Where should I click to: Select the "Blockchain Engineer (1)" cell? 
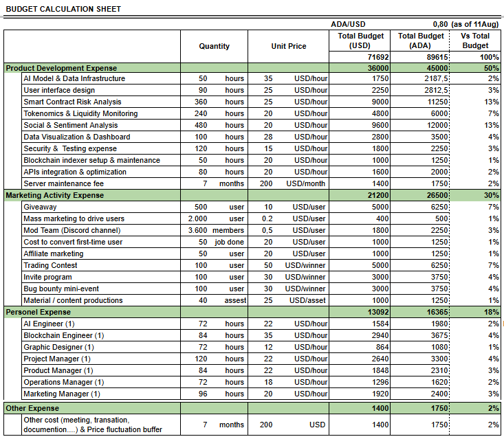coord(63,335)
